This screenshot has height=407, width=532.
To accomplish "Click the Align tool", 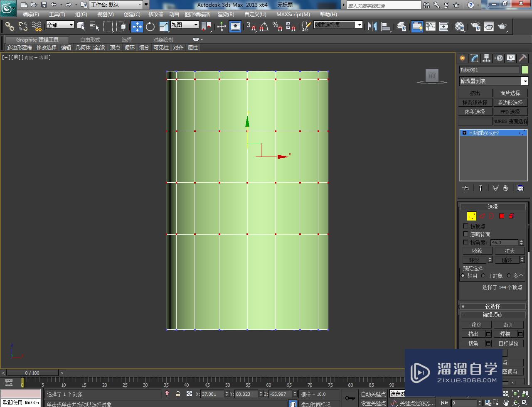I will (x=386, y=26).
